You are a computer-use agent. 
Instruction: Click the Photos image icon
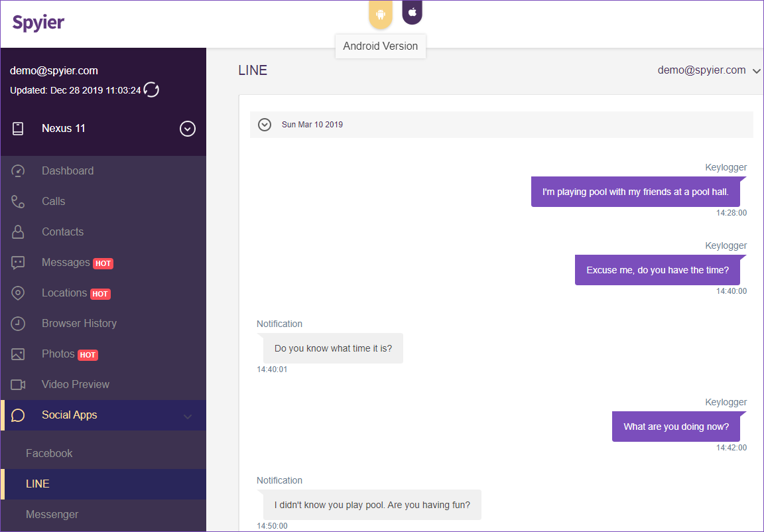(x=18, y=354)
